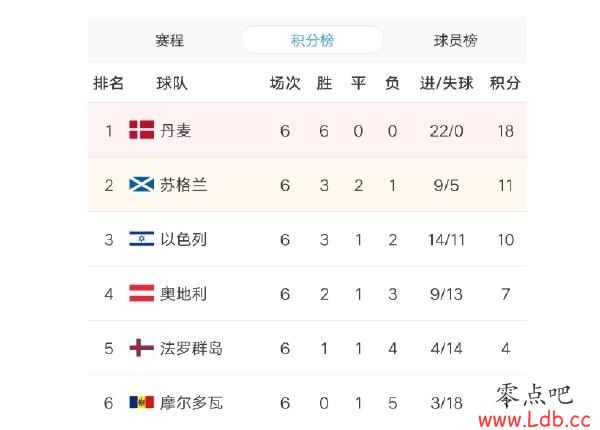Click the 场次 column header
This screenshot has height=430, width=600.
[x=285, y=83]
